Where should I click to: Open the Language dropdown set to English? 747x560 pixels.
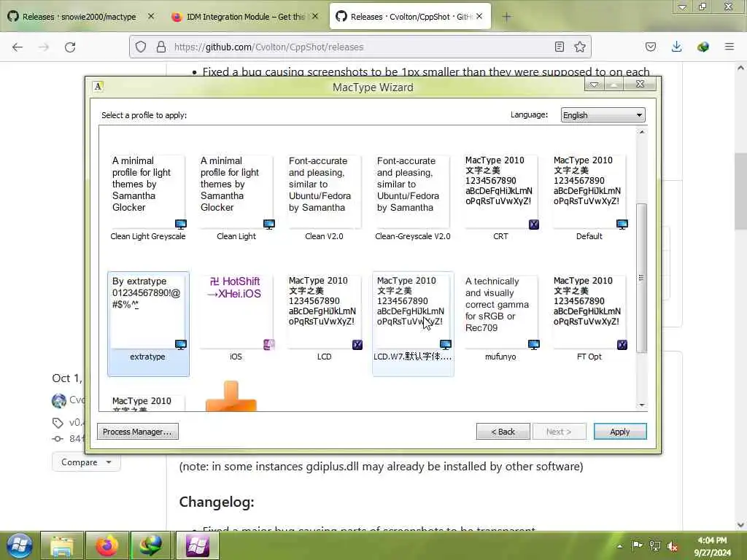[603, 114]
